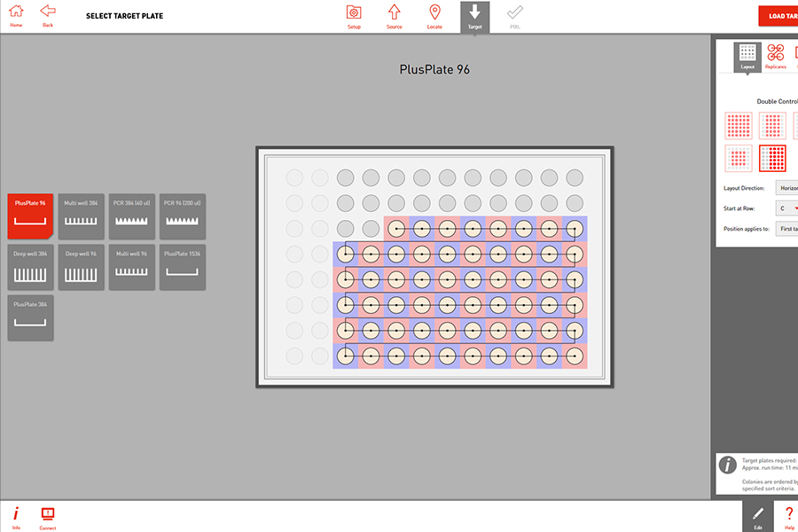This screenshot has width=798, height=532.
Task: Open the Setup step
Action: [354, 17]
